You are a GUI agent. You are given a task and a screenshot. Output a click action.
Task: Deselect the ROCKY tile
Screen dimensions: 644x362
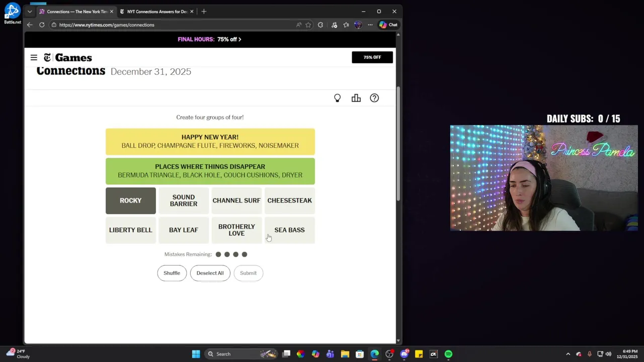click(131, 201)
